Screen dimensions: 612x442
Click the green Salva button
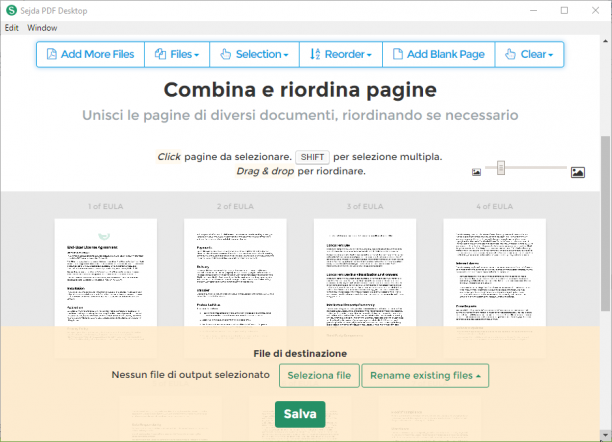tap(300, 414)
